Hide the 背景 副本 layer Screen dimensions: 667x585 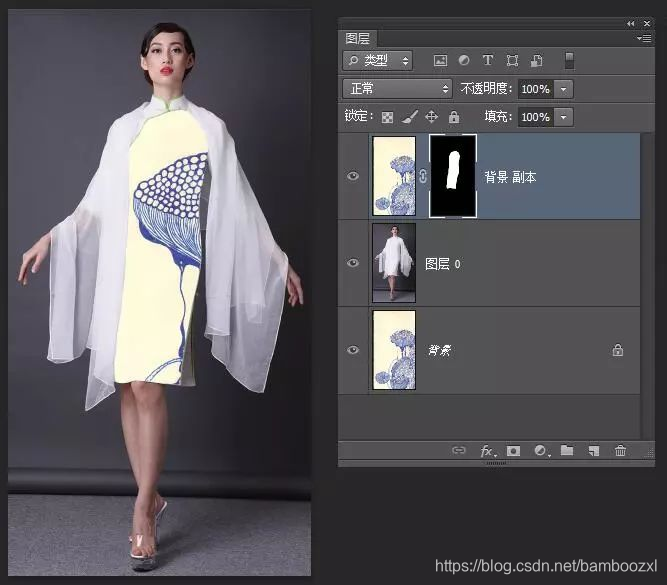tap(353, 176)
